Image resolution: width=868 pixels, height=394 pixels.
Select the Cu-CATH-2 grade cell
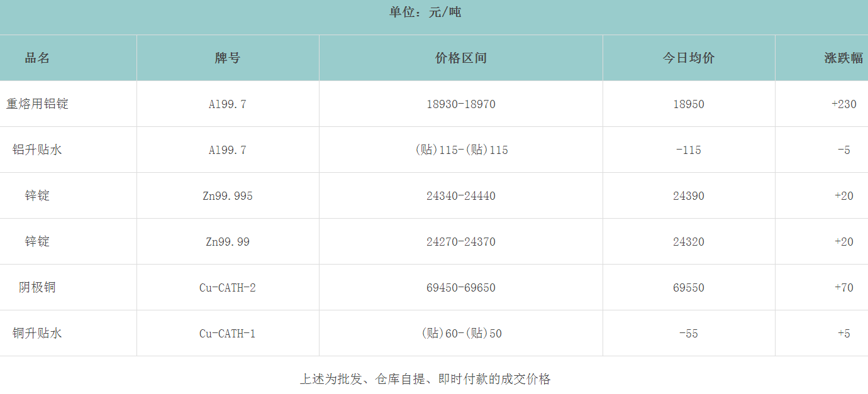227,288
